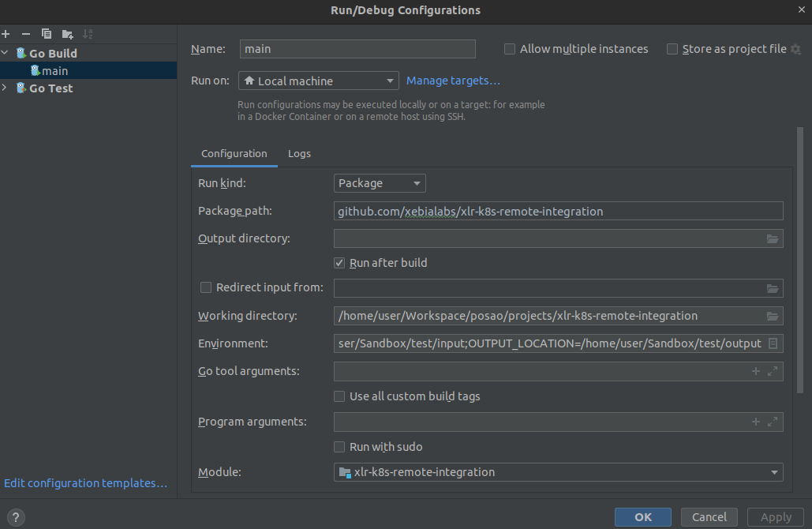Sort configurations alphabetically
Image resolution: width=812 pixels, height=529 pixels.
coord(88,34)
